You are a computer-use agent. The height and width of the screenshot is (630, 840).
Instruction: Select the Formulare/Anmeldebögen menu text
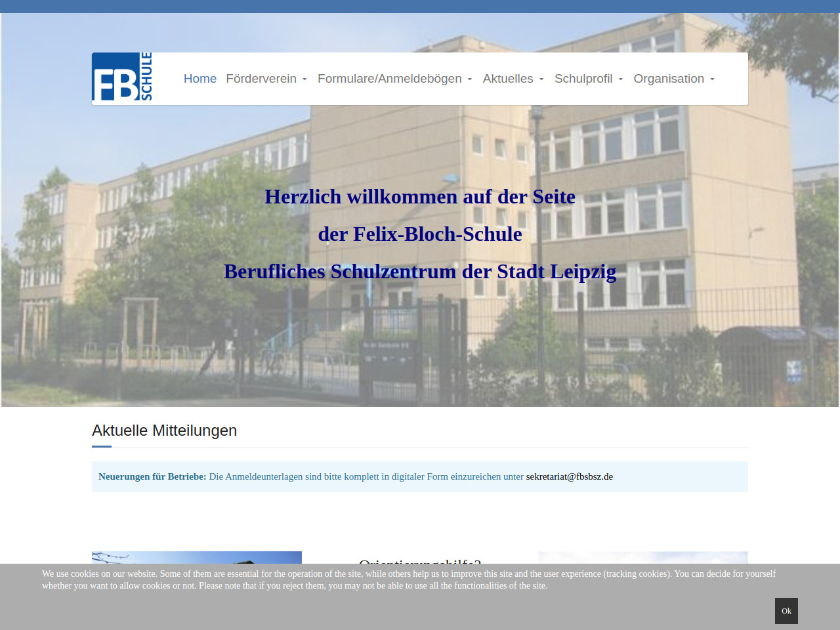point(389,79)
